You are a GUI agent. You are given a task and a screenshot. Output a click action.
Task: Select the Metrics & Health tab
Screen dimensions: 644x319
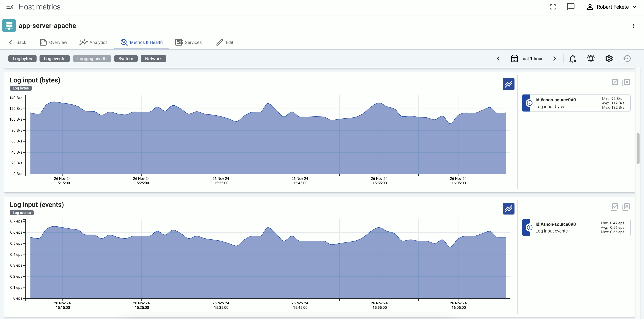tap(141, 42)
